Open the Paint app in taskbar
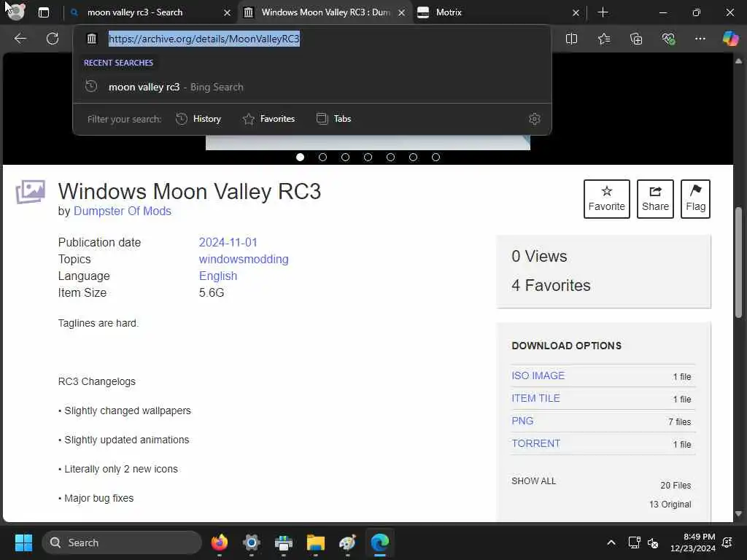The height and width of the screenshot is (560, 747). tap(348, 542)
